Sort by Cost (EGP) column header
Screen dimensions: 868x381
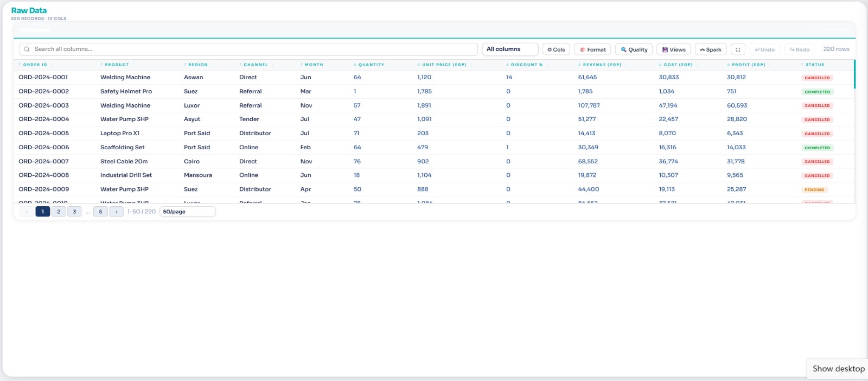click(x=678, y=65)
